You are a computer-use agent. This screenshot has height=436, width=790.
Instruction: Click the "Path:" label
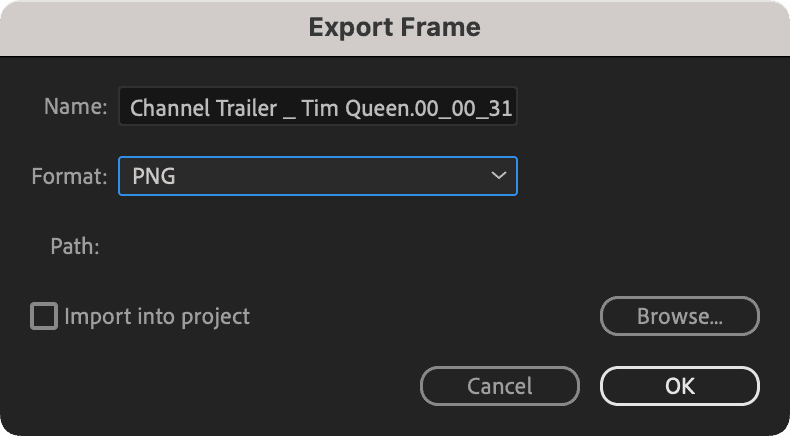point(75,246)
